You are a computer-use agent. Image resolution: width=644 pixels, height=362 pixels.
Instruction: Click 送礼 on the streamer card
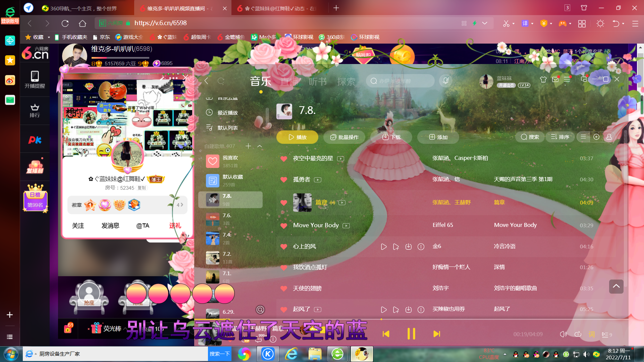pos(175,226)
